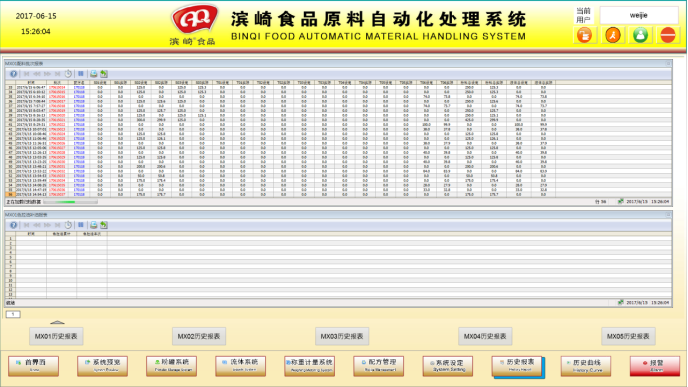This screenshot has height=387, width=688.
Task: Print the upper batch report table
Action: pyautogui.click(x=93, y=74)
